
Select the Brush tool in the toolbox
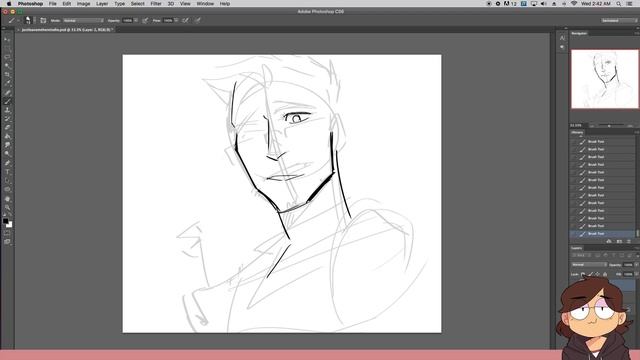7,101
